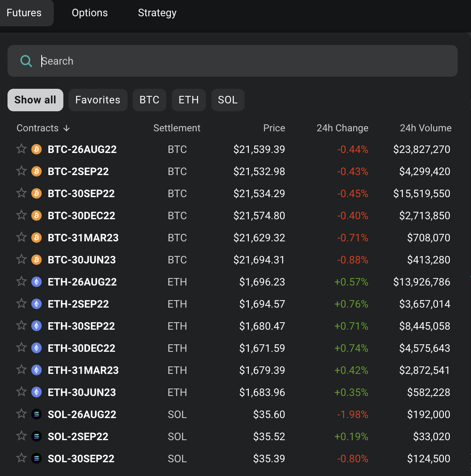Image resolution: width=471 pixels, height=476 pixels.
Task: Click the Solana icon beside SOL-26AUG22
Action: click(x=37, y=414)
